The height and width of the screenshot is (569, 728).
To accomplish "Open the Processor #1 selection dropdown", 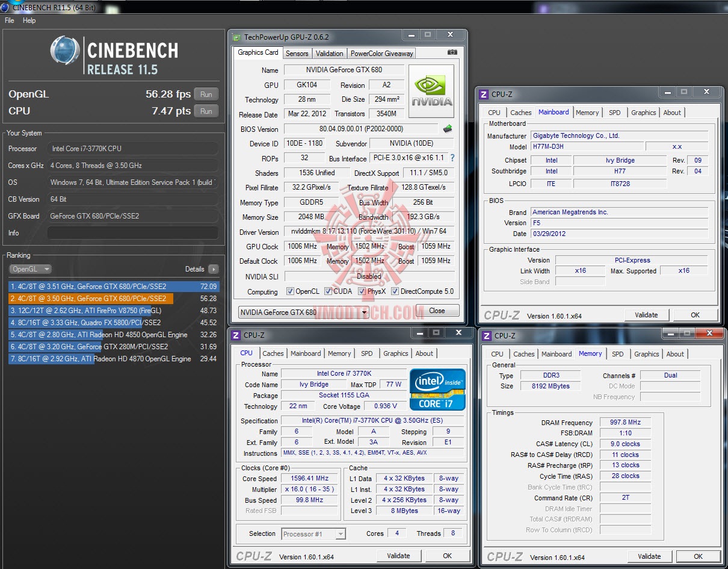I will click(313, 533).
